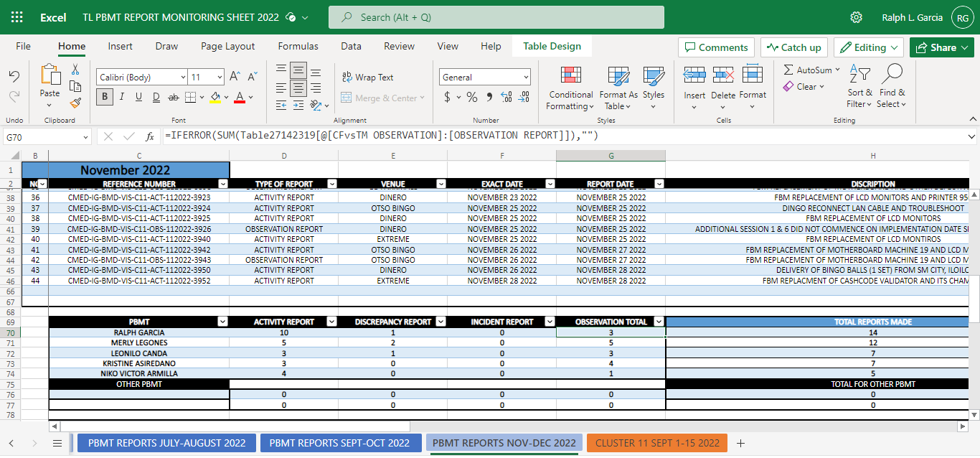Cut selection with the scissors icon
This screenshot has height=458, width=980.
(75, 70)
